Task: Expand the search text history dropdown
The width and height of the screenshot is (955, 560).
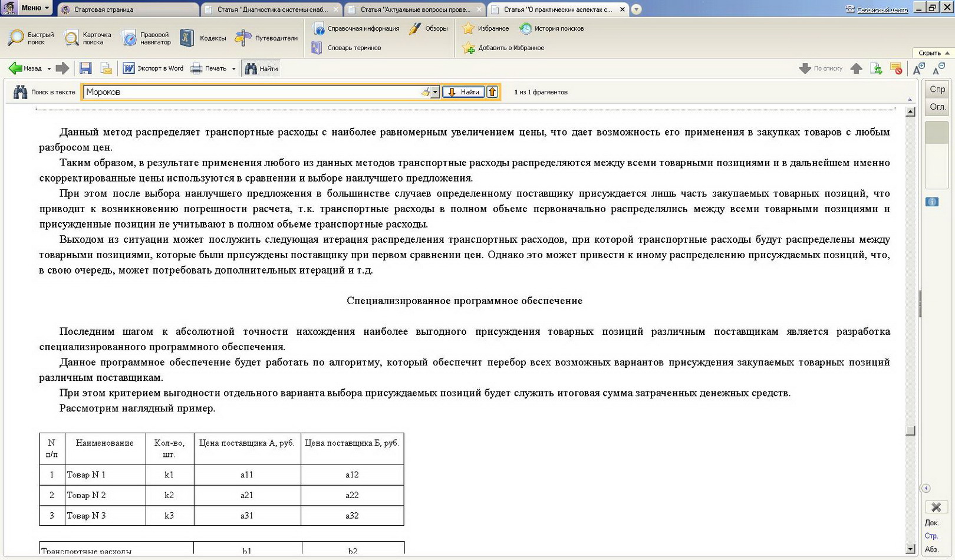Action: tap(435, 92)
